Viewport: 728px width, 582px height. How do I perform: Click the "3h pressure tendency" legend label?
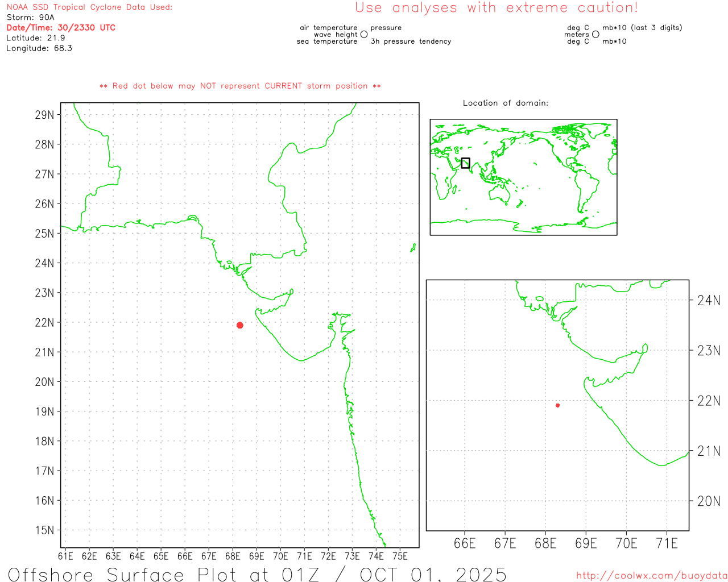click(x=411, y=41)
